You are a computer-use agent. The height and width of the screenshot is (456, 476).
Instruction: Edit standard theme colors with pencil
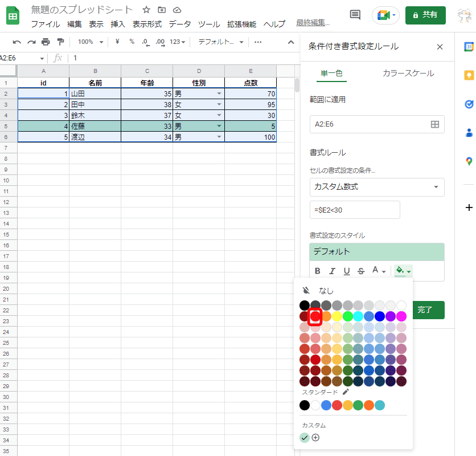click(346, 392)
